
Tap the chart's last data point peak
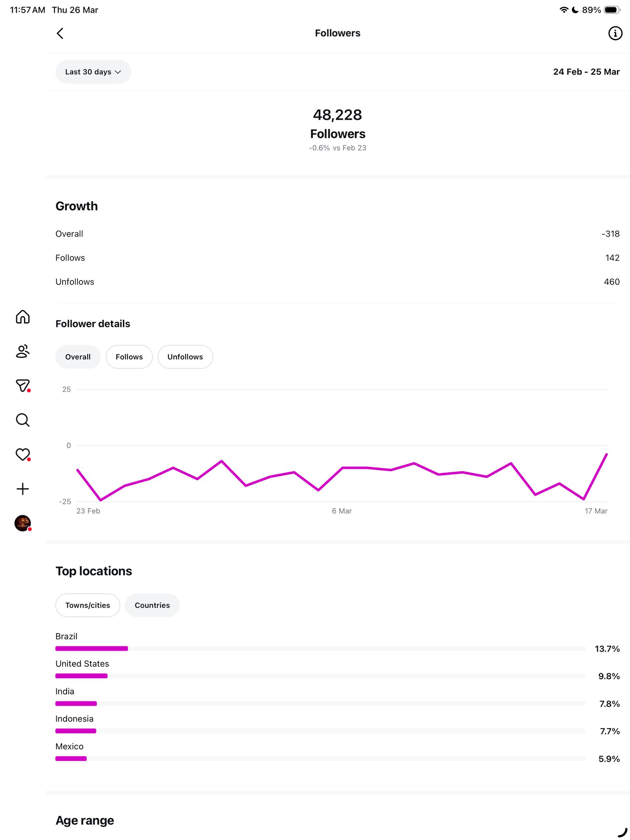click(606, 454)
